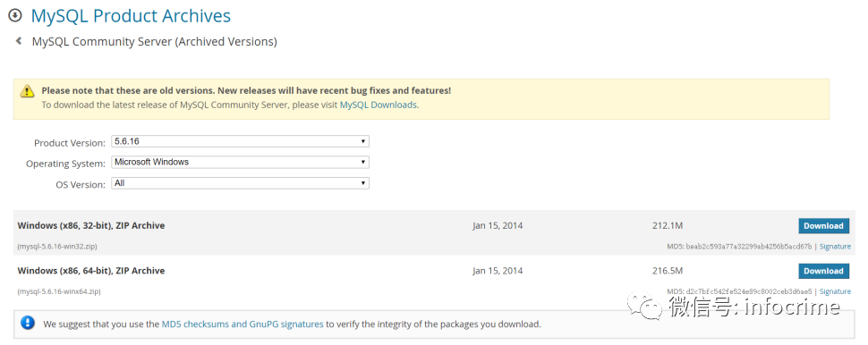
Task: Click the 212.1M file size
Action: coord(668,225)
